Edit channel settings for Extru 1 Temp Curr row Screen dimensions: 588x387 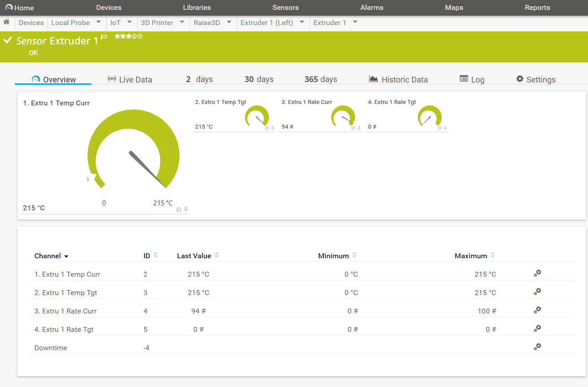click(x=537, y=273)
